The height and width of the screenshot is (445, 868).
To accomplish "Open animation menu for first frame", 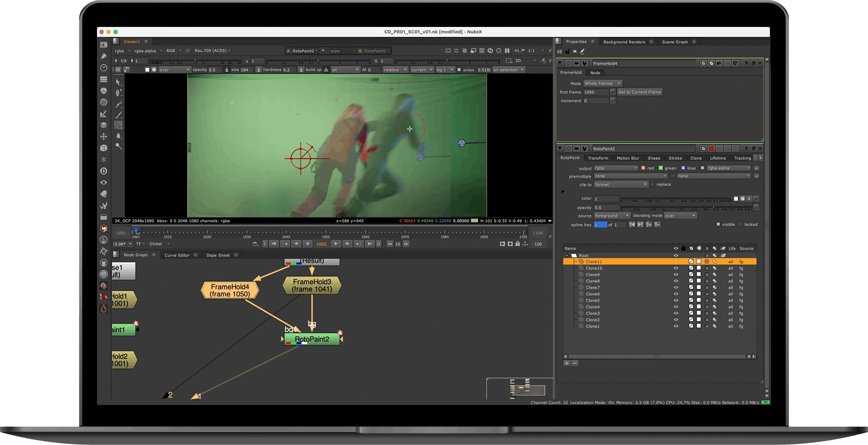I will pyautogui.click(x=612, y=92).
